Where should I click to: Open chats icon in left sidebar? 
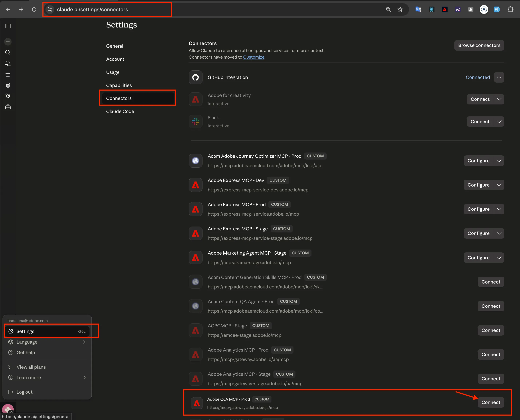(8, 63)
